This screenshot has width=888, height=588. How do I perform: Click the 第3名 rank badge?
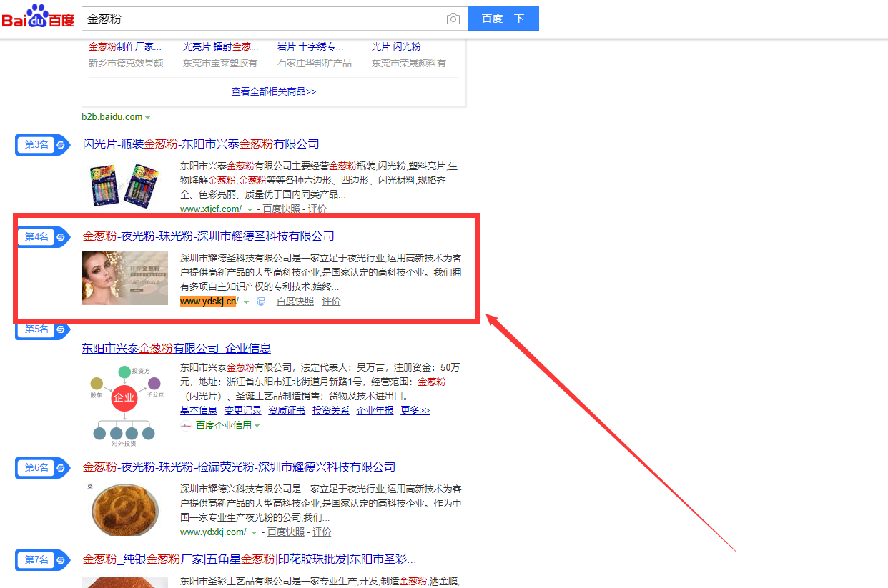[x=37, y=144]
